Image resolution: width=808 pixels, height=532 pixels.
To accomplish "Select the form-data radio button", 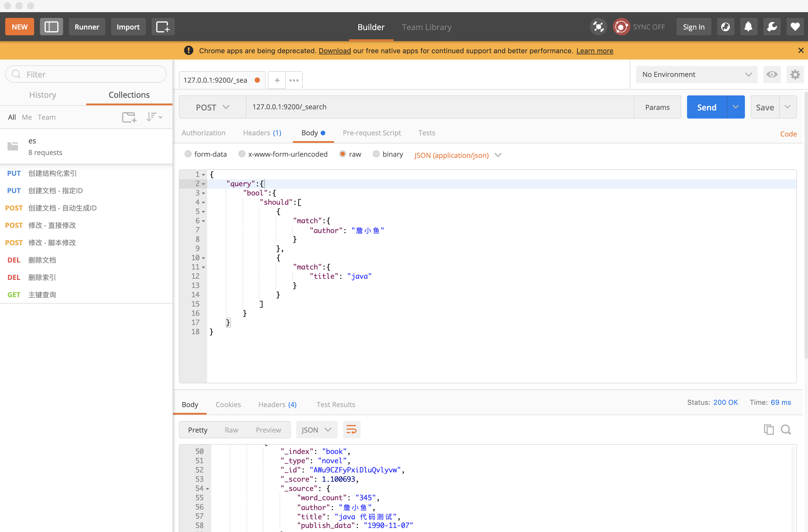I will [x=188, y=154].
